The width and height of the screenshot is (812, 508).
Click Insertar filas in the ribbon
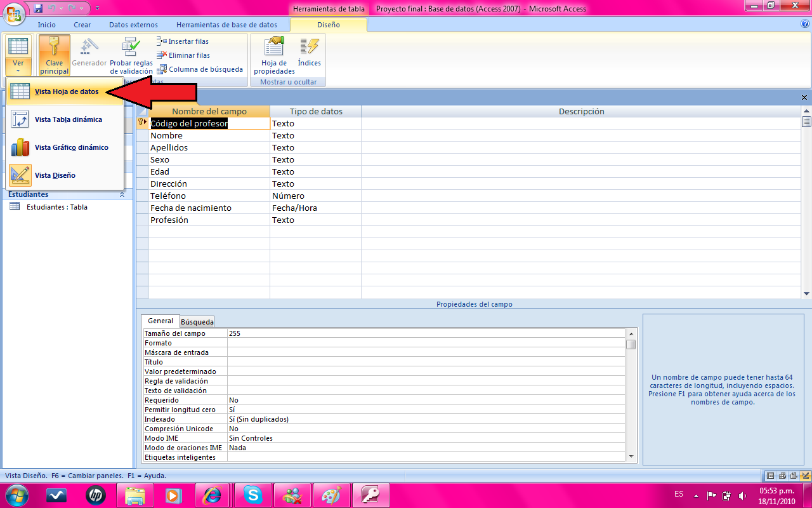(183, 41)
